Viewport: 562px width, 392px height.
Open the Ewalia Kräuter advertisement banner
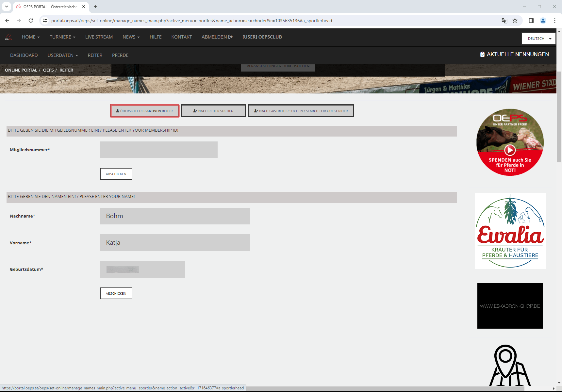[x=510, y=231]
